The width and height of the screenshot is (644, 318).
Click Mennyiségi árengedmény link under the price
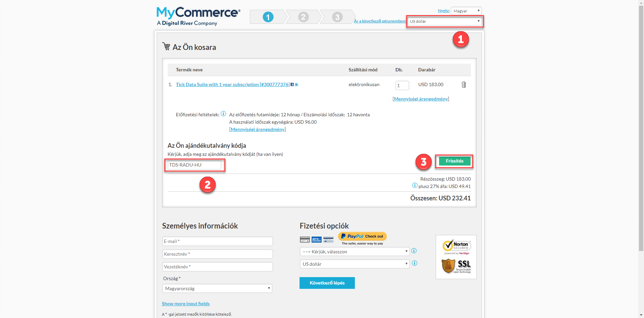click(x=421, y=99)
